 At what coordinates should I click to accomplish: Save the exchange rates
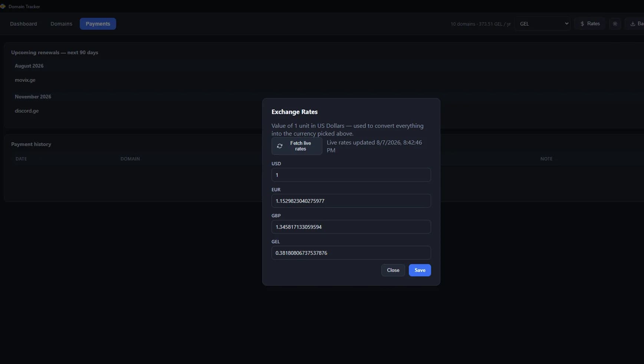[420, 270]
